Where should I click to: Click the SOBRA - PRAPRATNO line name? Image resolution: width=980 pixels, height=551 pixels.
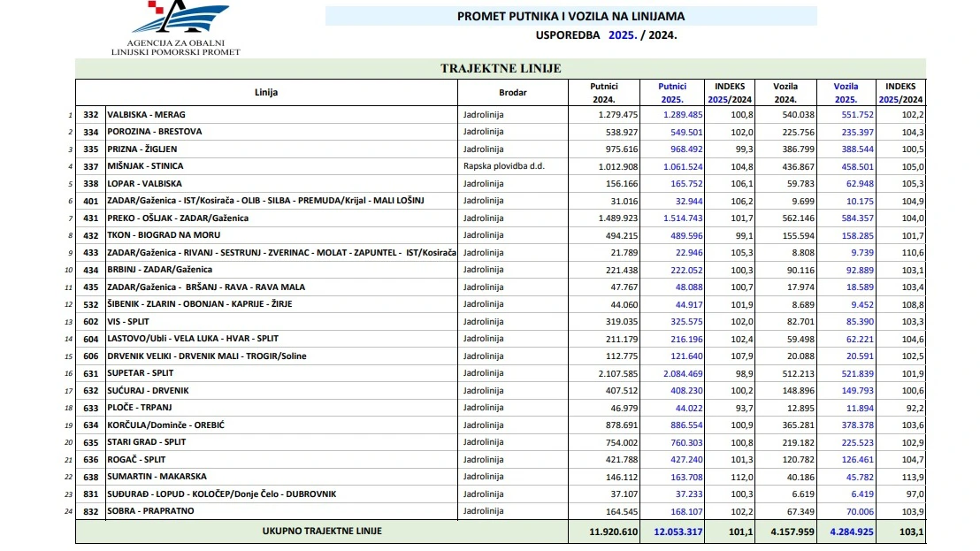click(x=150, y=511)
